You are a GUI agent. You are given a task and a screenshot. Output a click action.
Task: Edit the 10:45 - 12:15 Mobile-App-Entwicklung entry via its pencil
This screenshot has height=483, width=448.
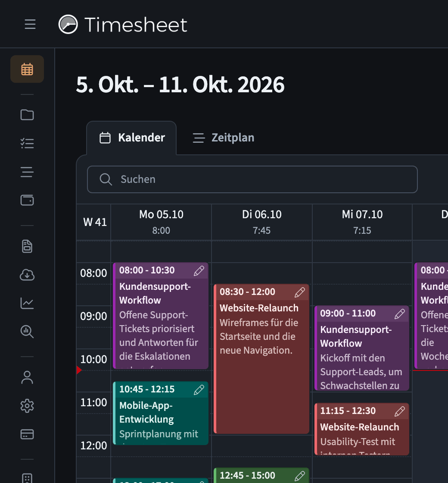pyautogui.click(x=199, y=390)
